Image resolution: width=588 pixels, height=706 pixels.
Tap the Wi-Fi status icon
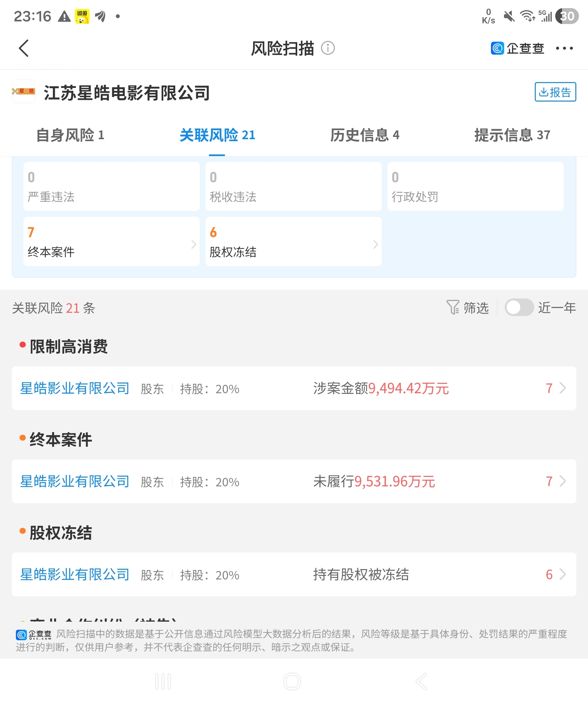(x=528, y=16)
